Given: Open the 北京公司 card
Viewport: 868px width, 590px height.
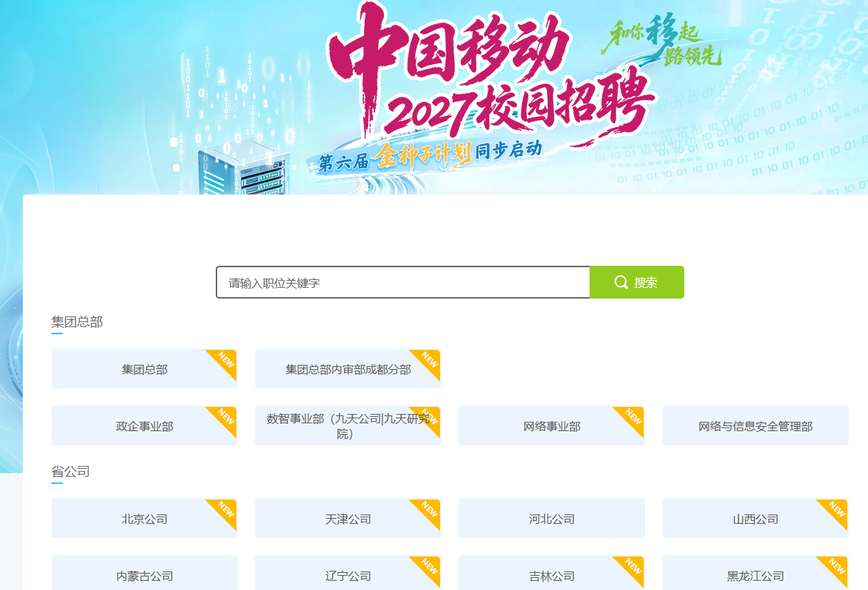Looking at the screenshot, I should click(x=145, y=518).
